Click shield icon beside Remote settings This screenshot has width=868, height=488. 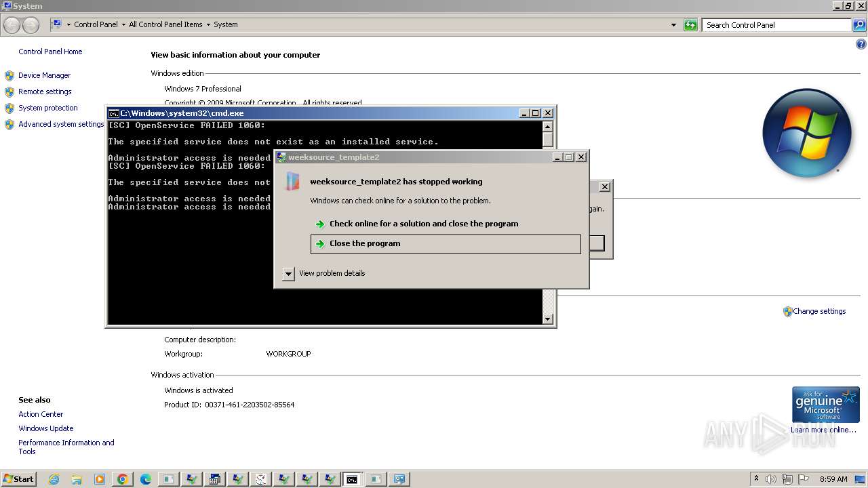[9, 91]
